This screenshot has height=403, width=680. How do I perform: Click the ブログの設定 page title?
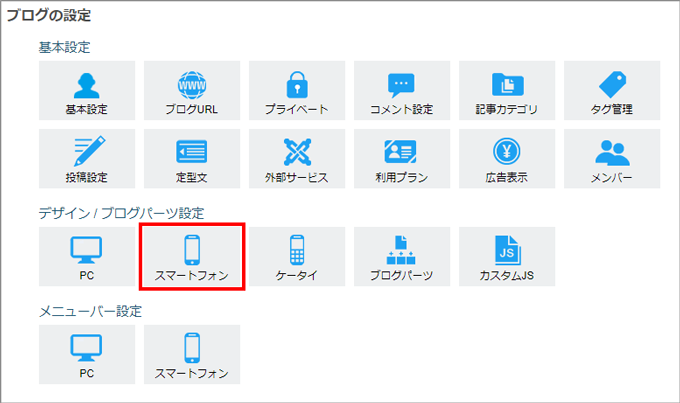pos(49,15)
